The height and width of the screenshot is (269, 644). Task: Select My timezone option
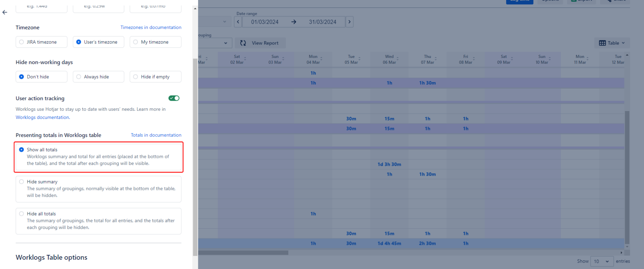pyautogui.click(x=155, y=42)
